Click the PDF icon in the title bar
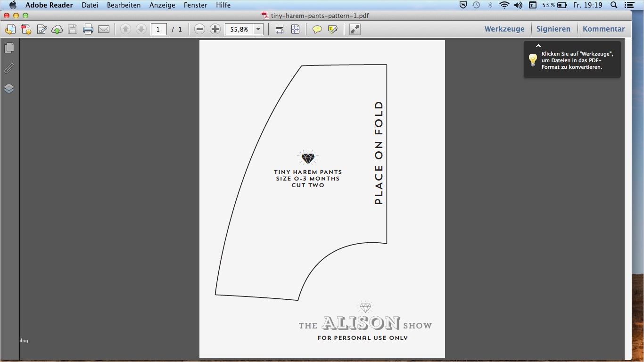This screenshot has width=644, height=362. [x=266, y=16]
